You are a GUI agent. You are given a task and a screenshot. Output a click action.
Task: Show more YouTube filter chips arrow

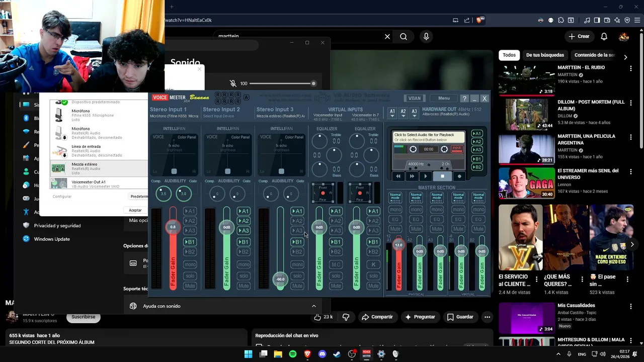[x=625, y=57]
